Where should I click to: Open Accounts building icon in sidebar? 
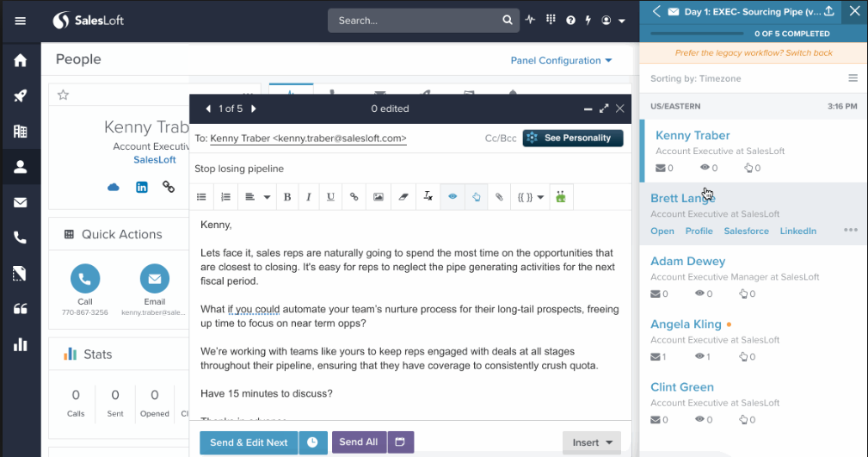click(20, 132)
